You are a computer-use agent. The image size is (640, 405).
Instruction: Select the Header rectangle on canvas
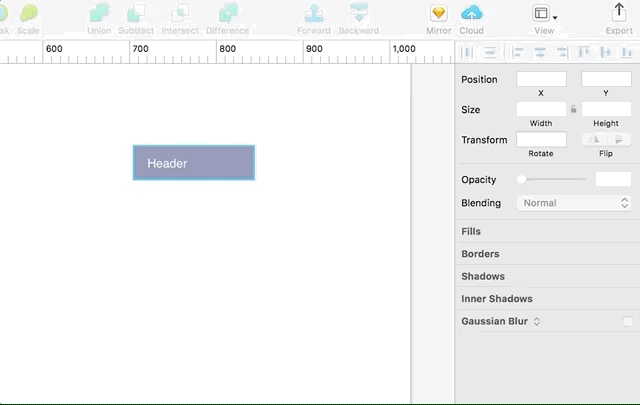194,162
